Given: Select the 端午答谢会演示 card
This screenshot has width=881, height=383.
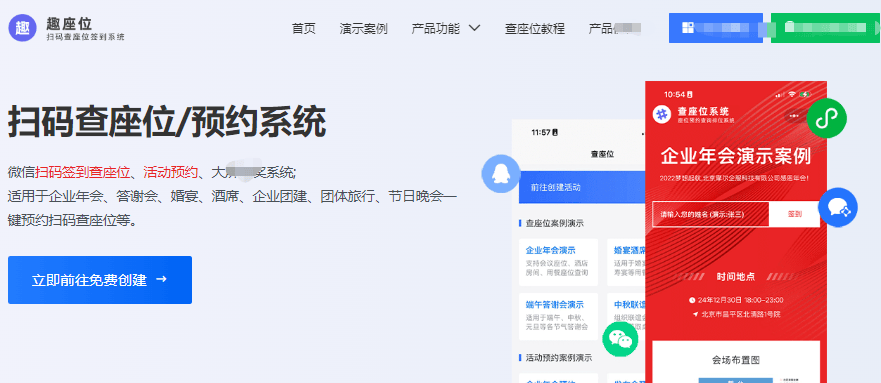Looking at the screenshot, I should pos(558,316).
